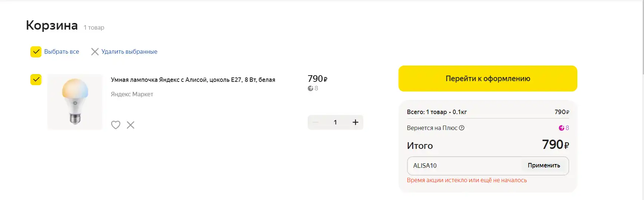This screenshot has height=200, width=644.
Task: Apply promo code with Применить button
Action: click(x=544, y=166)
